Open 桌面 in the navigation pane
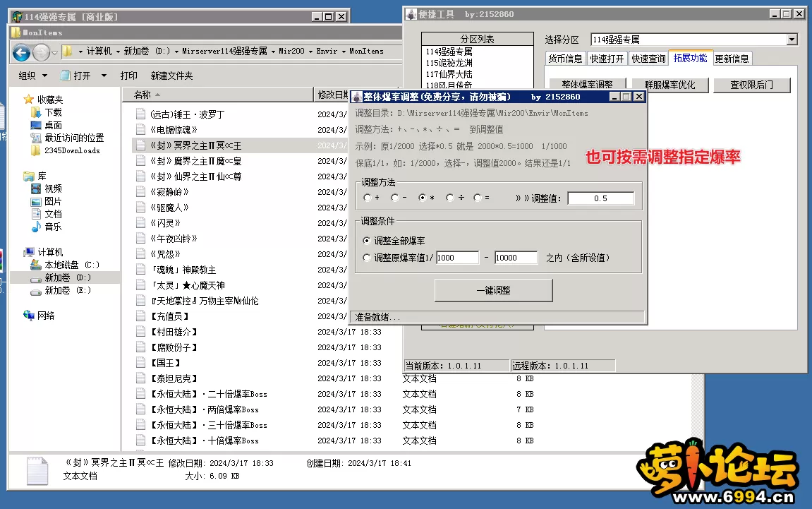 pyautogui.click(x=53, y=125)
